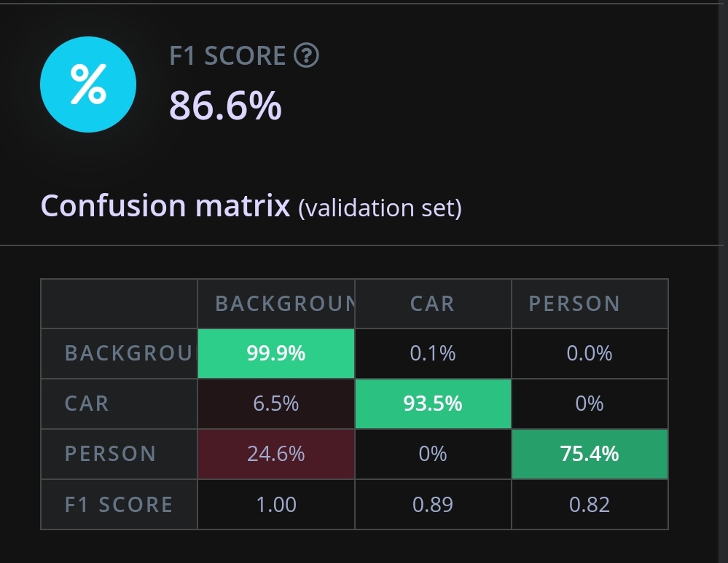This screenshot has width=728, height=563.
Task: Click the 0.1% background-as-car cell
Action: click(433, 354)
